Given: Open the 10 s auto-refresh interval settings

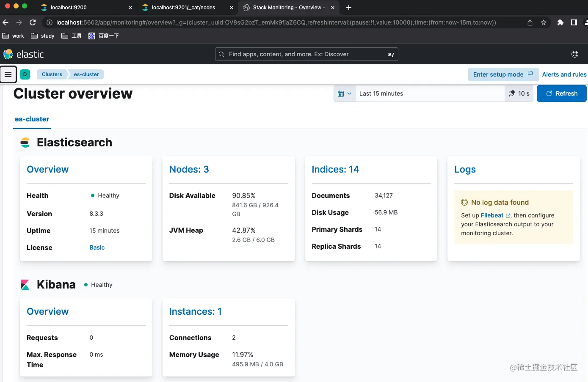Looking at the screenshot, I should point(519,93).
